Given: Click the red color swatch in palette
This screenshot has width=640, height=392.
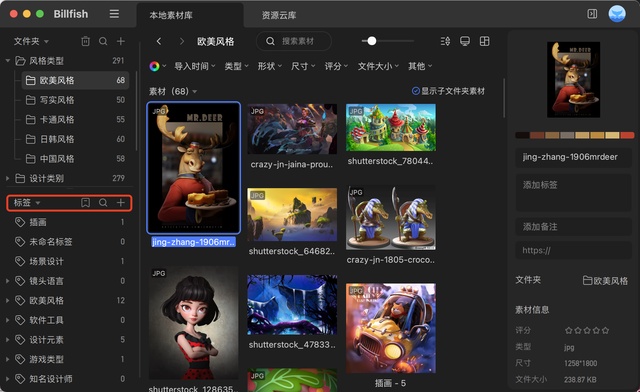Looking at the screenshot, I should click(x=627, y=135).
